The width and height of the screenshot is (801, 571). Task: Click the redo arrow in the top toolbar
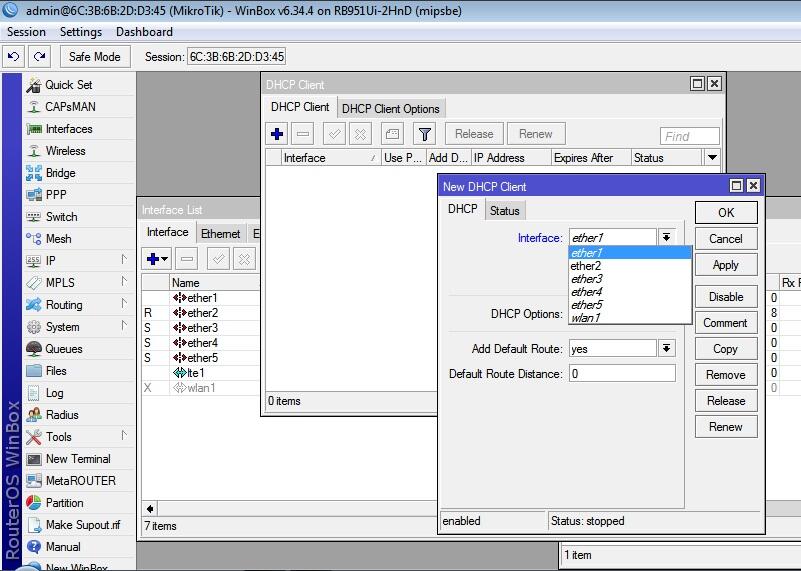click(39, 57)
